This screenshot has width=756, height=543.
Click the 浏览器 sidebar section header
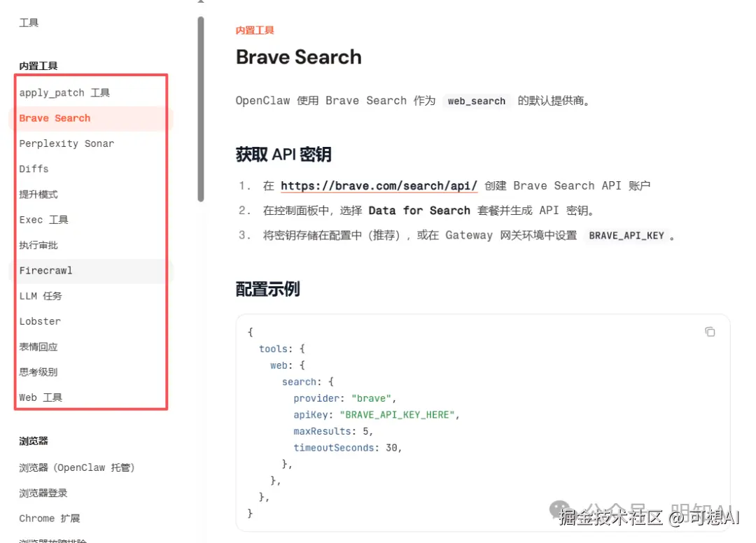(34, 441)
